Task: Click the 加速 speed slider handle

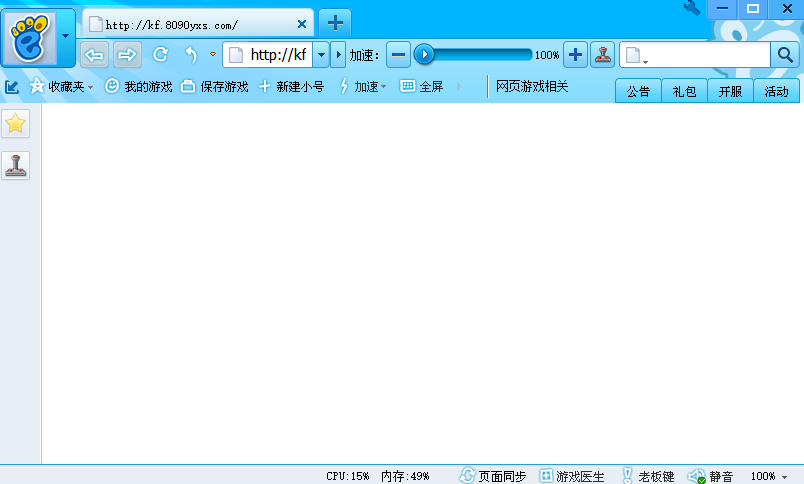Action: point(424,54)
